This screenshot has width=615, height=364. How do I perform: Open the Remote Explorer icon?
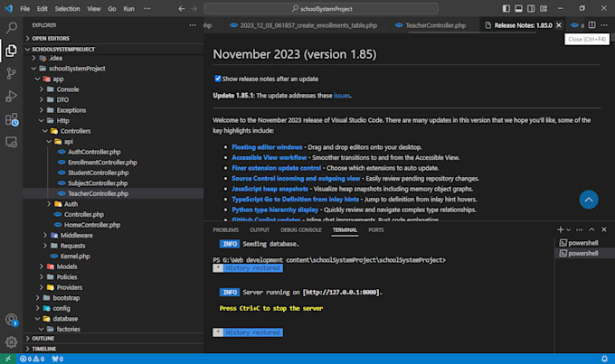pyautogui.click(x=12, y=142)
